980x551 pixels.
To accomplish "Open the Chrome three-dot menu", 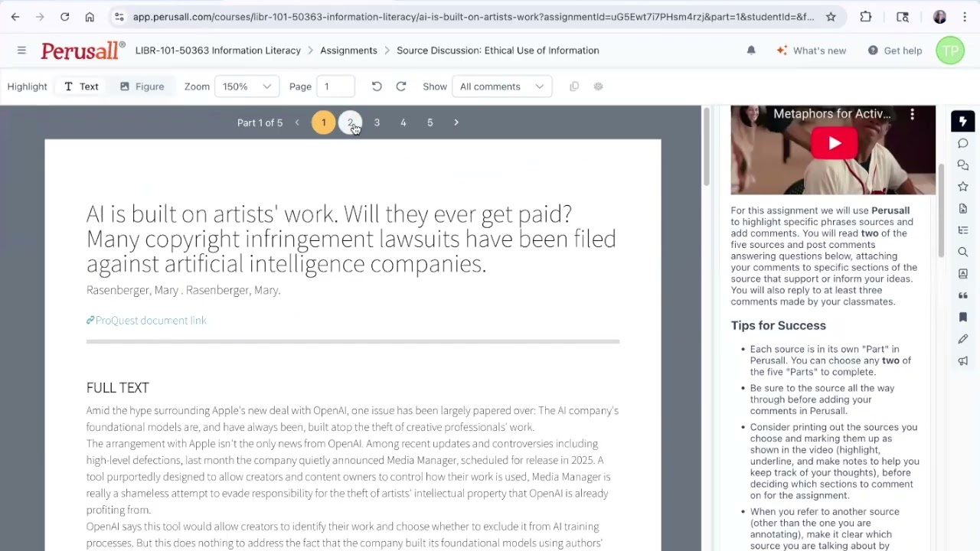I will pyautogui.click(x=965, y=17).
